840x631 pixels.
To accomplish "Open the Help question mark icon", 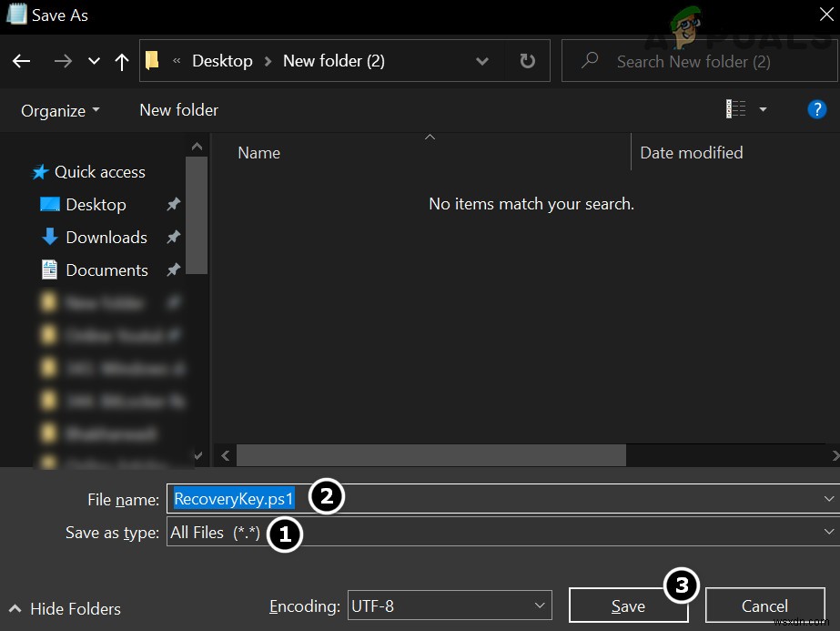I will point(816,109).
